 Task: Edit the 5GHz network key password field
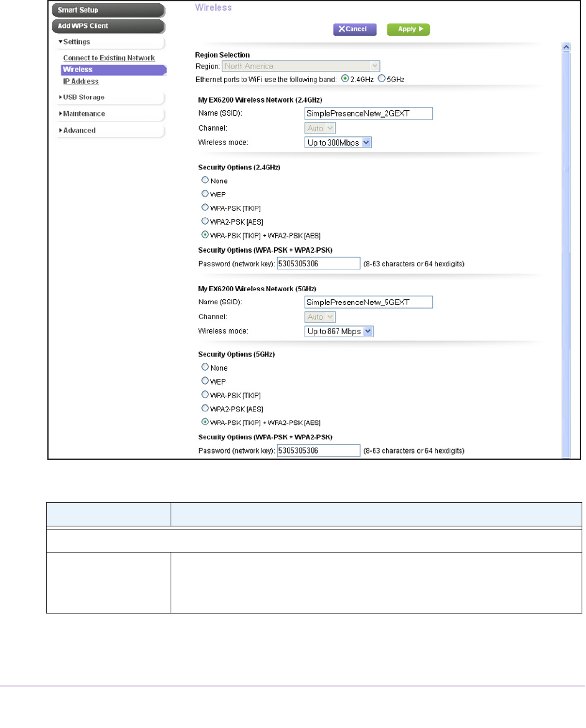tap(319, 451)
